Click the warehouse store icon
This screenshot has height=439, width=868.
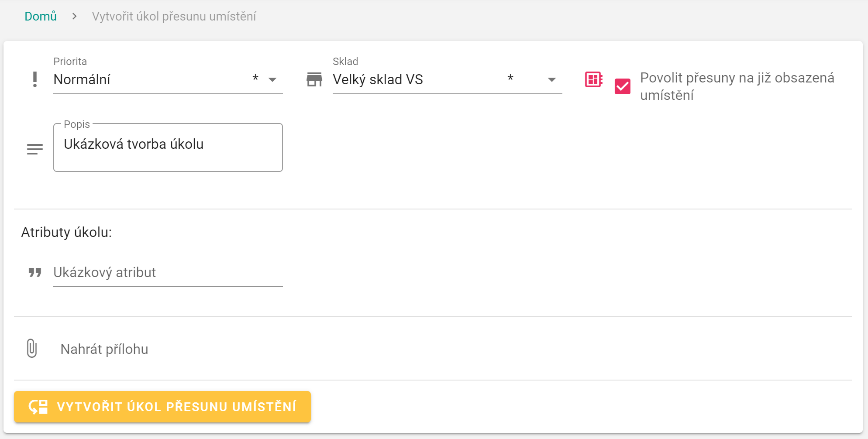tap(314, 79)
